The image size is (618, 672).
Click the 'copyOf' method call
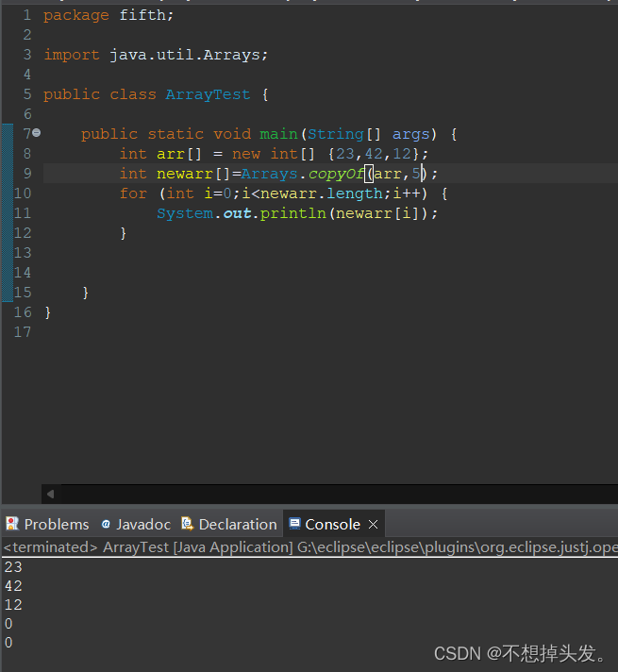(x=336, y=174)
